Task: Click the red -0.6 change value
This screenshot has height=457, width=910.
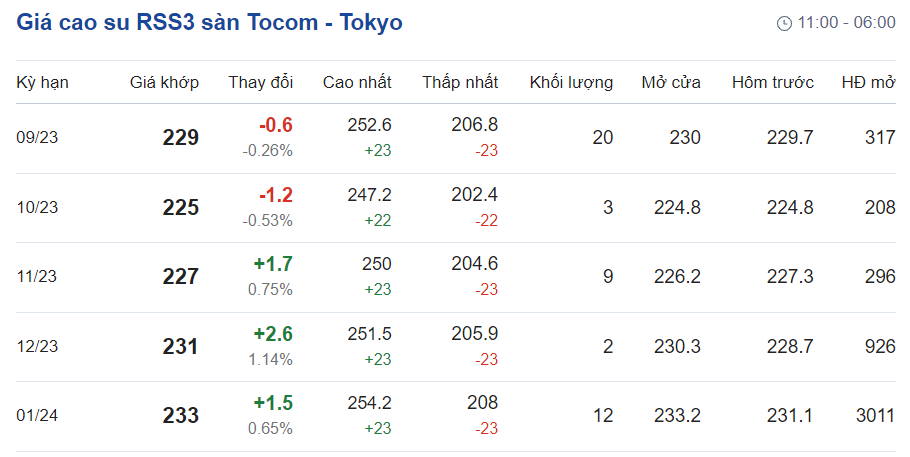Action: (276, 125)
